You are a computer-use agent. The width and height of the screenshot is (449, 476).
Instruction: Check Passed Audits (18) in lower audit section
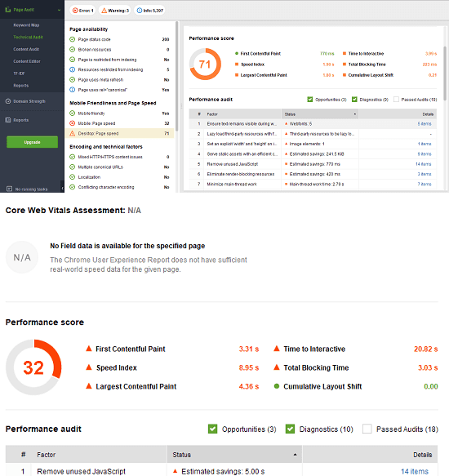[x=367, y=429]
